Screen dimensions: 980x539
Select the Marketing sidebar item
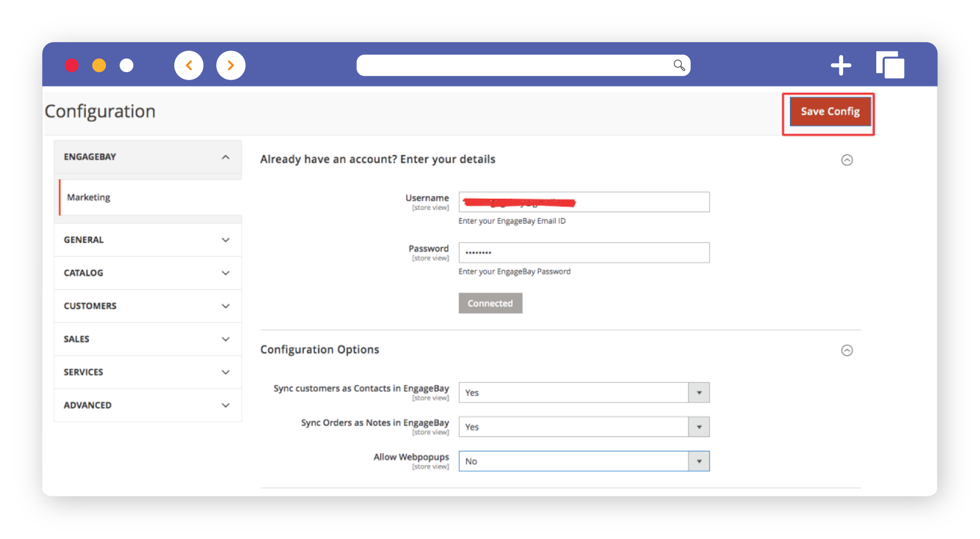point(89,198)
